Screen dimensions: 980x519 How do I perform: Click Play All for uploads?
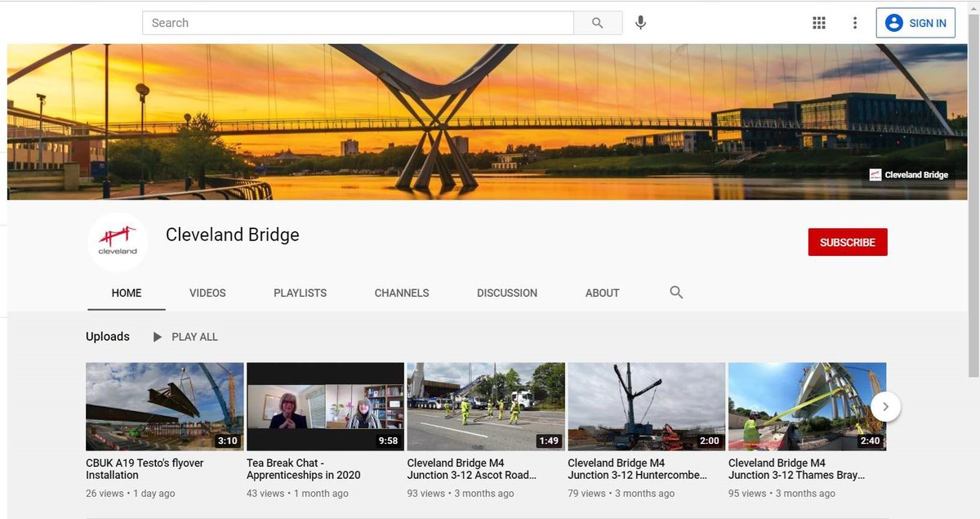(x=185, y=337)
